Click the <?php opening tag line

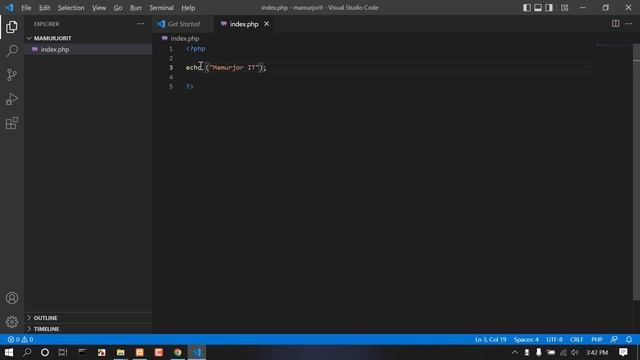pyautogui.click(x=196, y=49)
